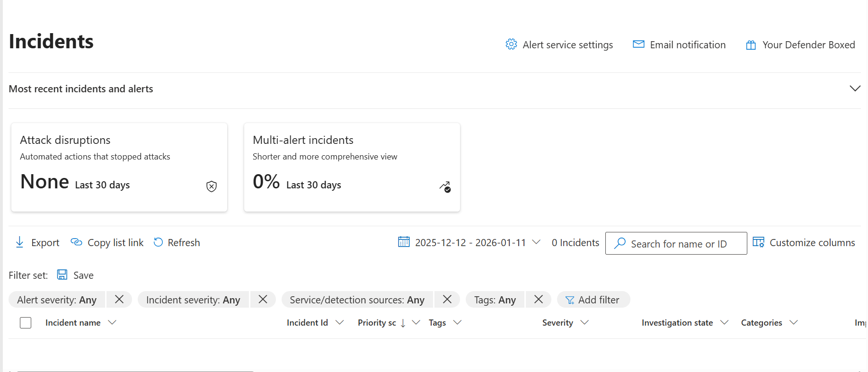
Task: Click the Investigation state column header
Action: pyautogui.click(x=677, y=323)
